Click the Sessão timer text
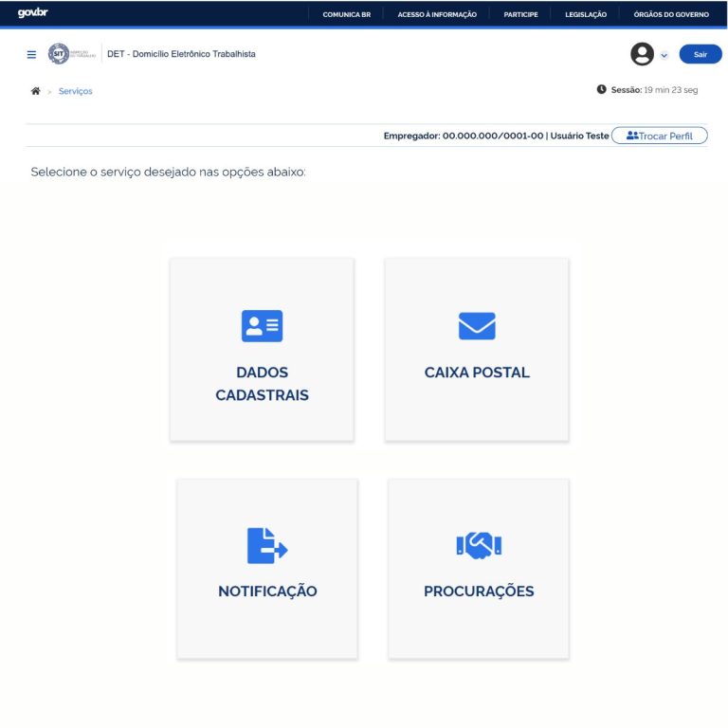This screenshot has height=728, width=728. 654,90
